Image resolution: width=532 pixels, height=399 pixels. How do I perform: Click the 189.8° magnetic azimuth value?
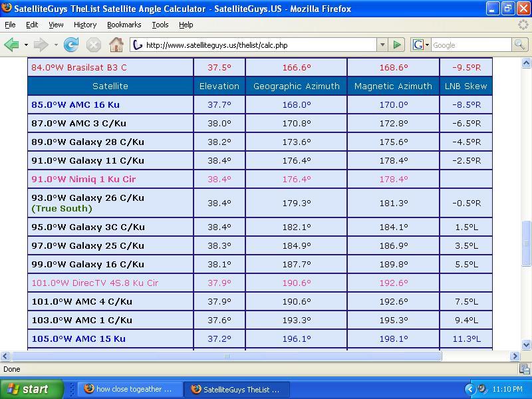click(394, 264)
